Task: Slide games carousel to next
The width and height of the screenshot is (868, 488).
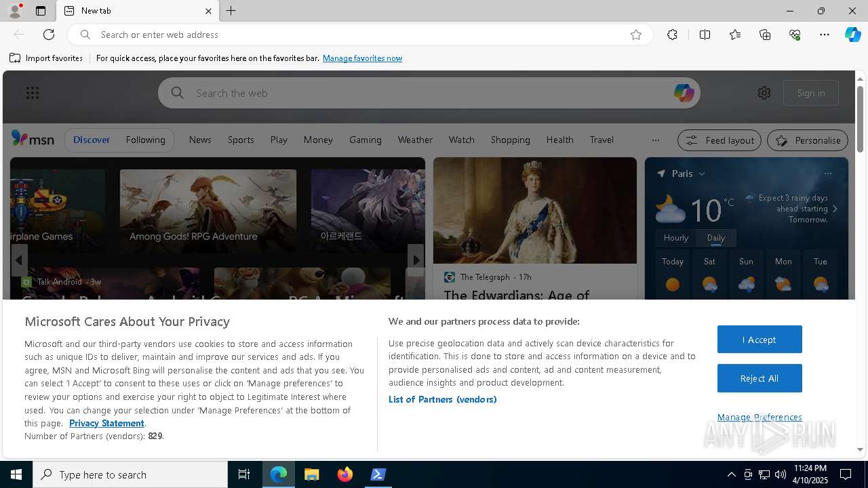Action: pos(416,260)
